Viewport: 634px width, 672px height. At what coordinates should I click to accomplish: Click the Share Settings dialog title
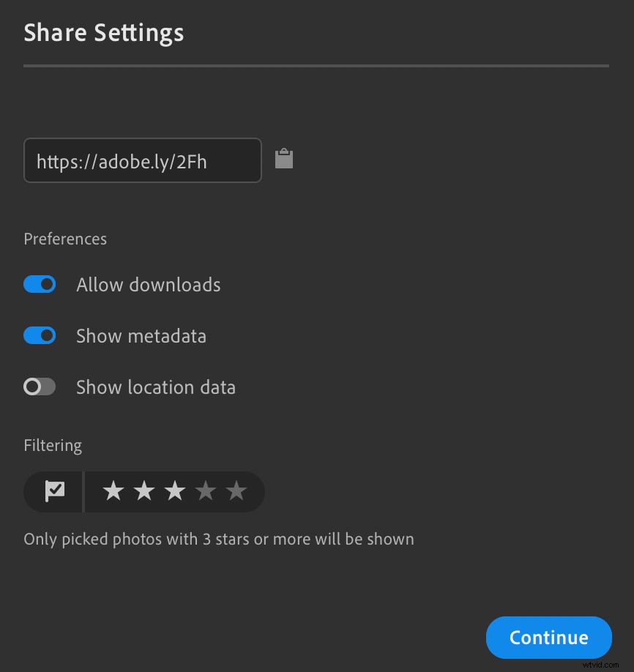[x=104, y=32]
